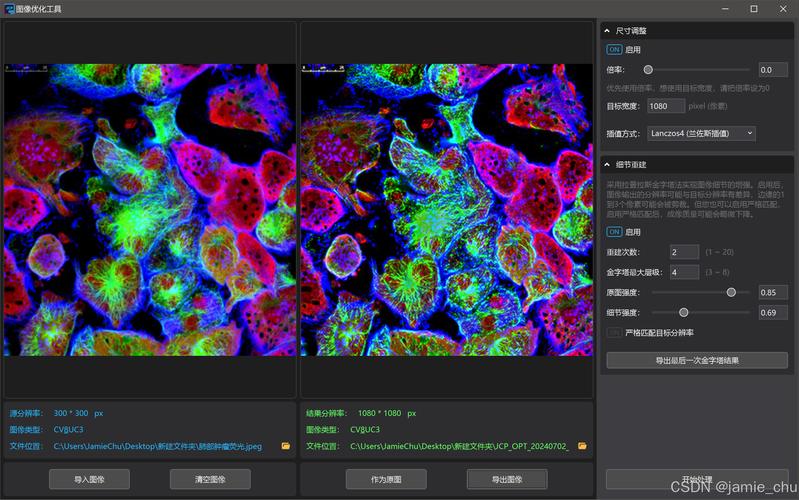Click the 导出图像 button

pyautogui.click(x=507, y=479)
